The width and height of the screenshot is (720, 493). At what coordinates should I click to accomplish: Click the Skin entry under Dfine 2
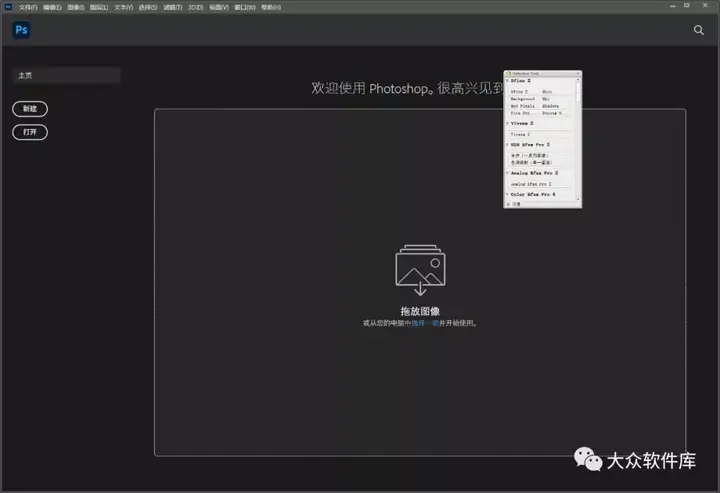click(547, 92)
